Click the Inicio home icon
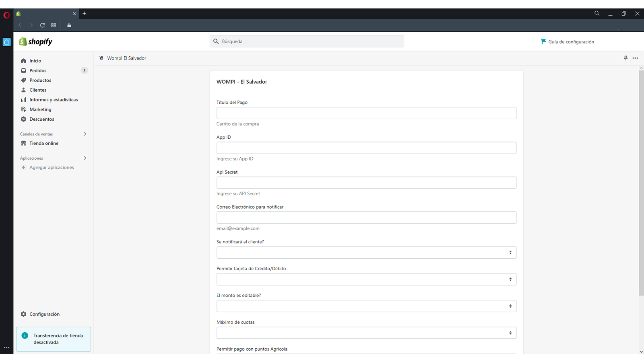Screen dimensions: 644x362 (23, 61)
